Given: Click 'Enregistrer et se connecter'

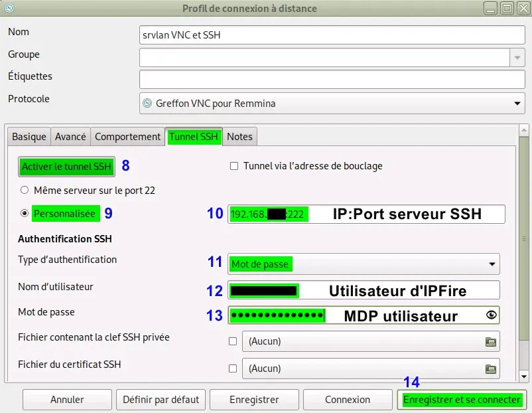Looking at the screenshot, I should pos(461,400).
